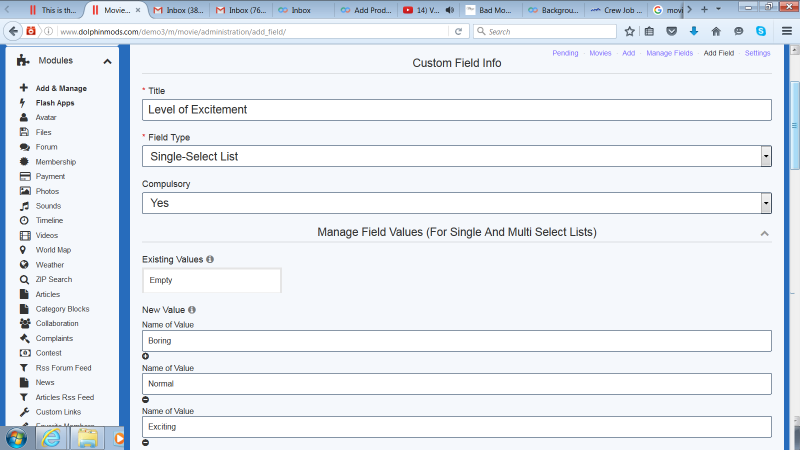The width and height of the screenshot is (800, 450).
Task: Click the info icon beside Existing Values
Action: (x=210, y=259)
